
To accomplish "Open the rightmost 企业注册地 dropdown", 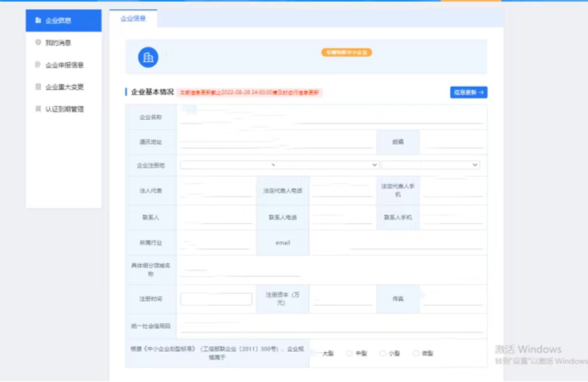I will pyautogui.click(x=430, y=165).
